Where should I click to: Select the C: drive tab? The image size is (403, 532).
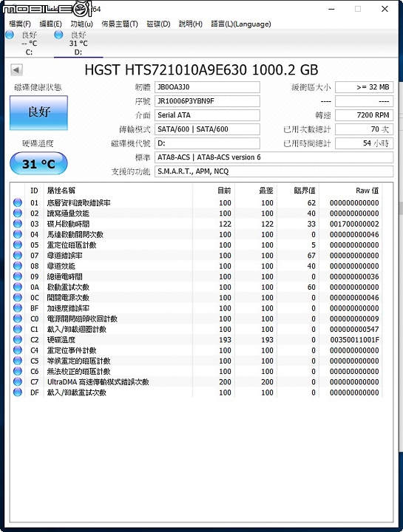[29, 44]
